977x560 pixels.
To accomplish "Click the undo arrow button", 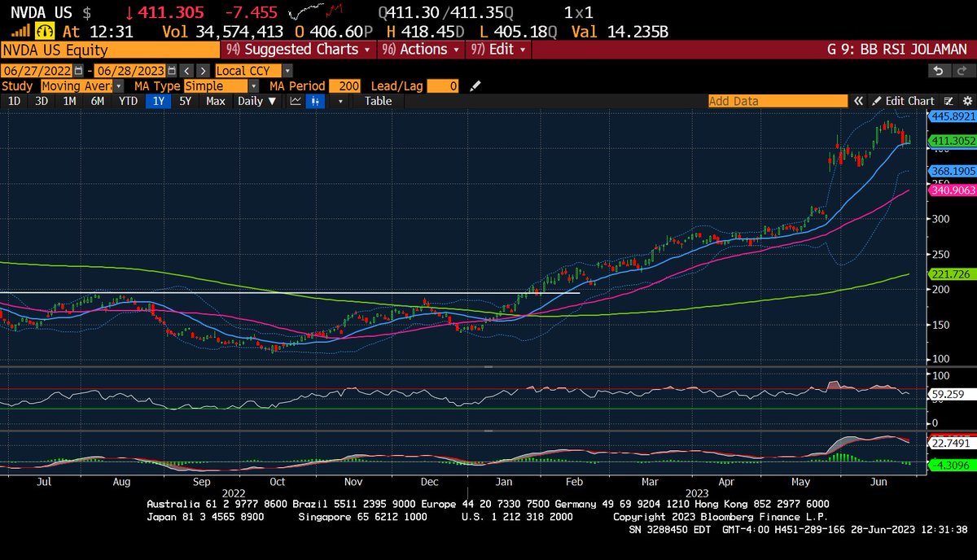I will pyautogui.click(x=940, y=71).
